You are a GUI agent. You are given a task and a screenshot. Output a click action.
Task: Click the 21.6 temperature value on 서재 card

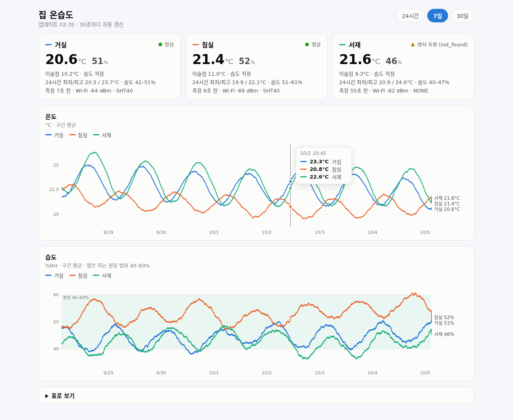click(x=355, y=59)
